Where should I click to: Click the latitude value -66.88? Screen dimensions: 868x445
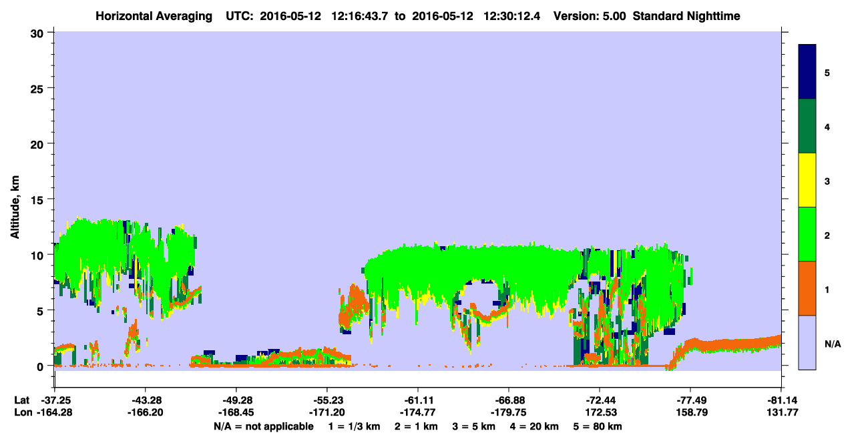point(509,400)
